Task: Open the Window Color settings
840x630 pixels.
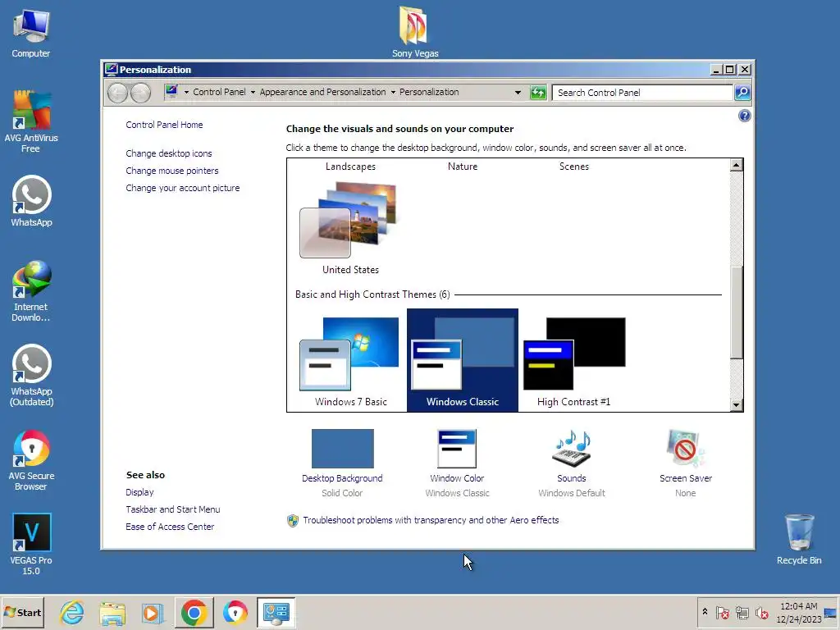Action: (x=457, y=463)
